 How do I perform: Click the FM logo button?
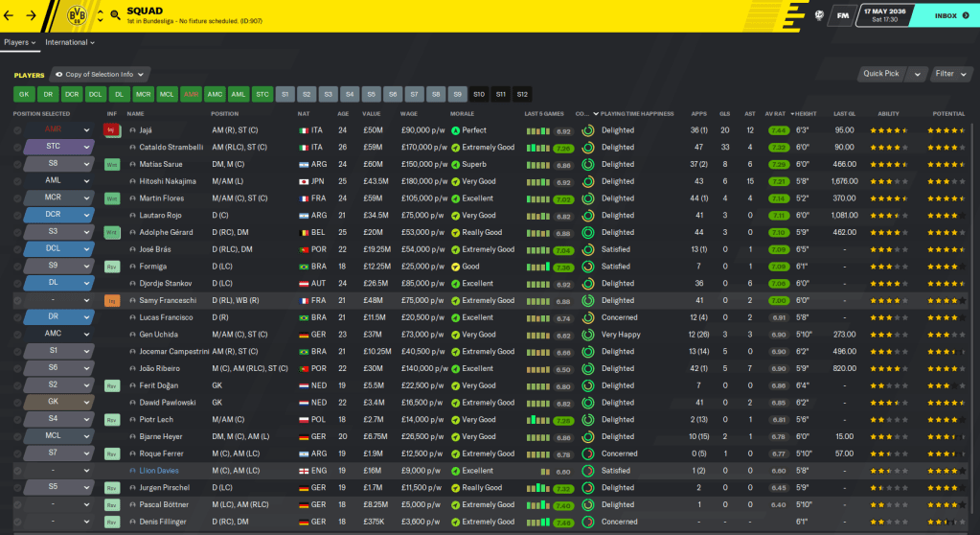(x=843, y=15)
